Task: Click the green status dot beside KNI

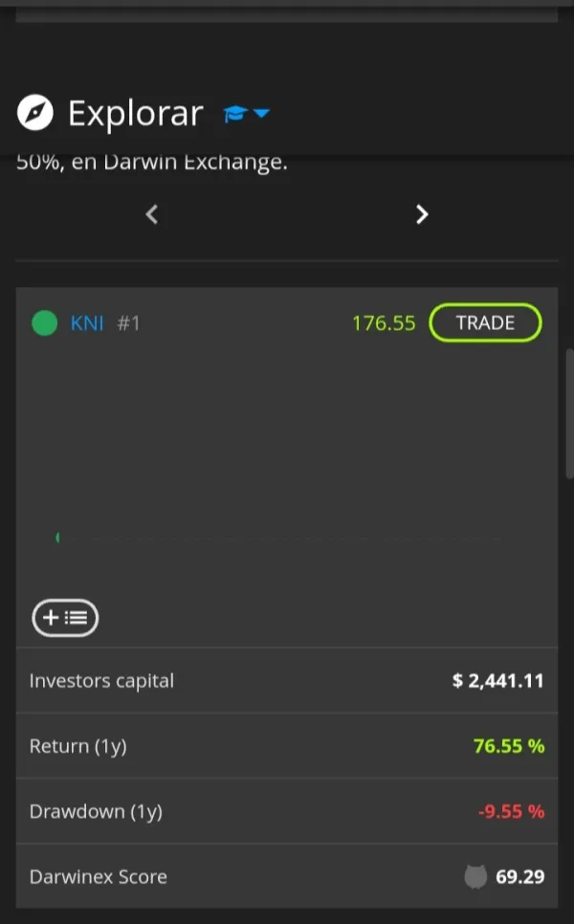Action: tap(44, 323)
